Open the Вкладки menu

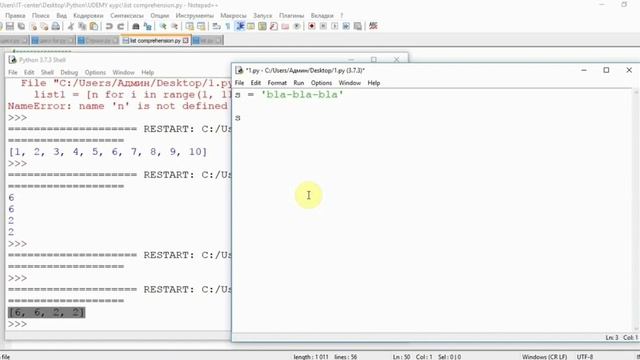322,16
